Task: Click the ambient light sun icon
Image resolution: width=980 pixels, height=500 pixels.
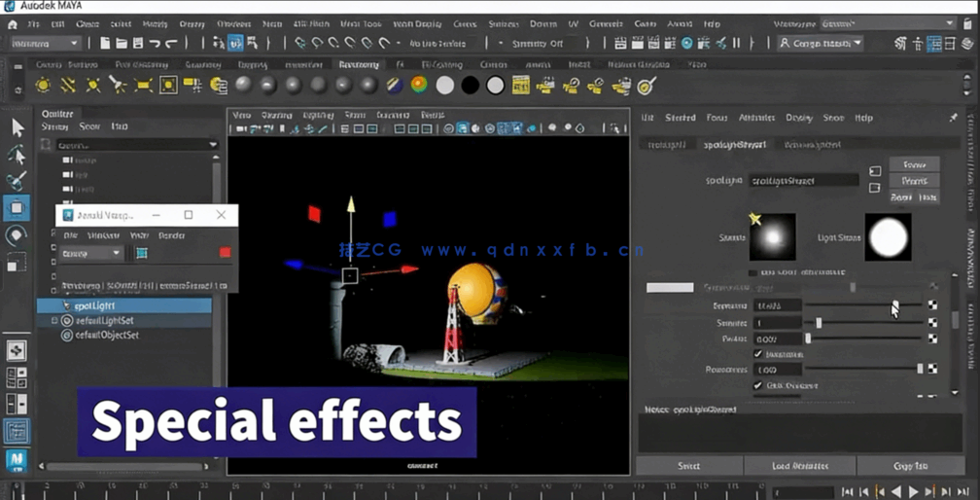Action: tap(43, 87)
